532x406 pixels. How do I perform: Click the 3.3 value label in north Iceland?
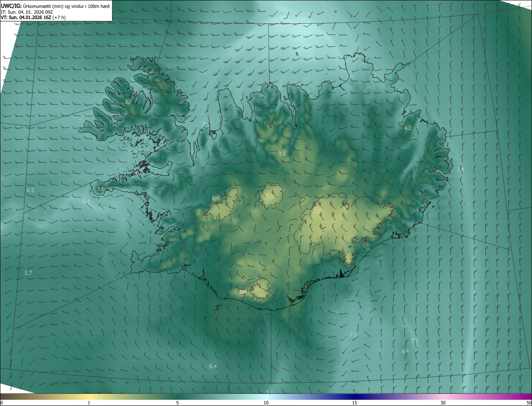(x=282, y=154)
